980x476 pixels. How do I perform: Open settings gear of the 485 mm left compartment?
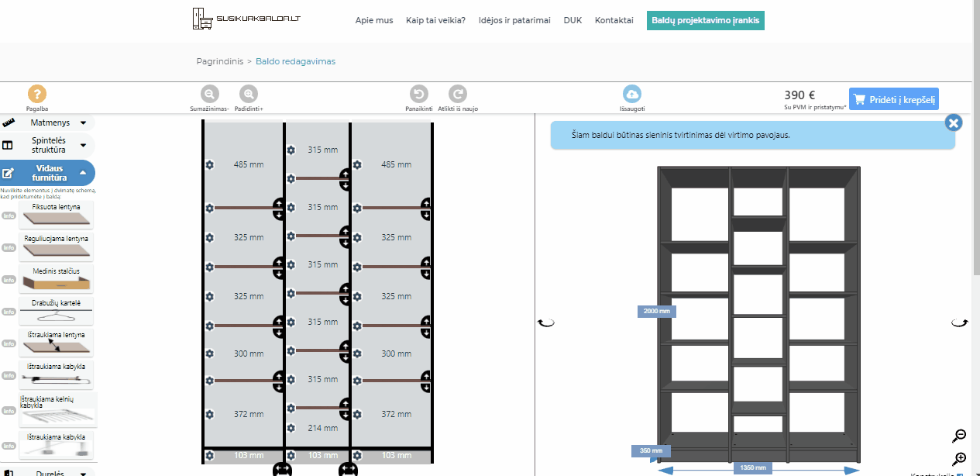pos(209,164)
